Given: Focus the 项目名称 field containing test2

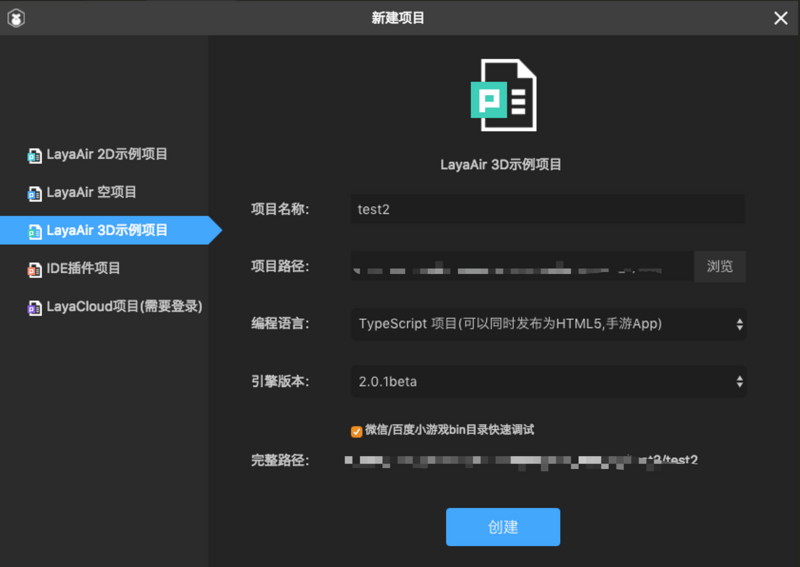Looking at the screenshot, I should [x=548, y=209].
